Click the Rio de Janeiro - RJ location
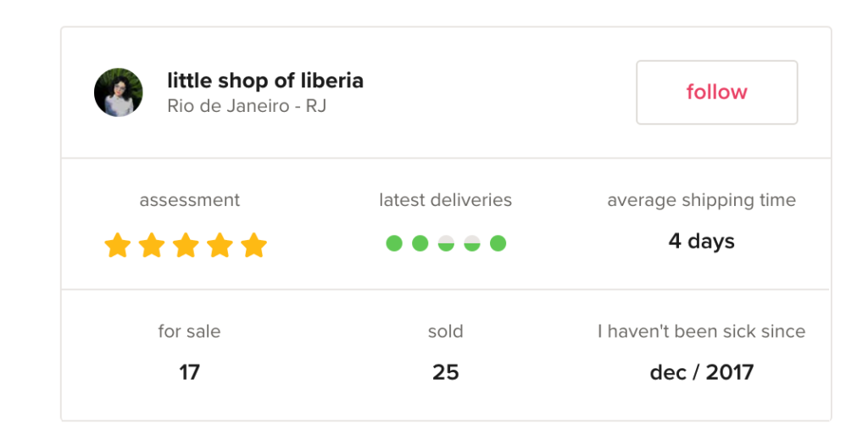Image resolution: width=868 pixels, height=446 pixels. coord(247,107)
